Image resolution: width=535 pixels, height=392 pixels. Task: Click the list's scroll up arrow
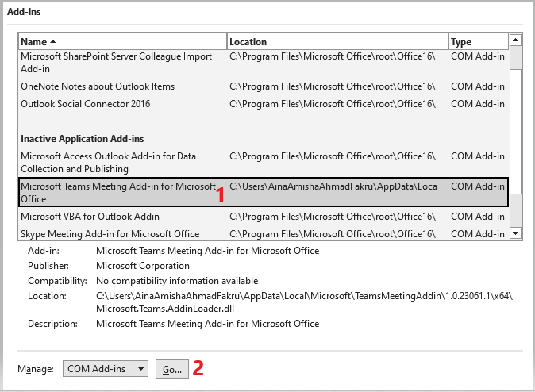515,40
